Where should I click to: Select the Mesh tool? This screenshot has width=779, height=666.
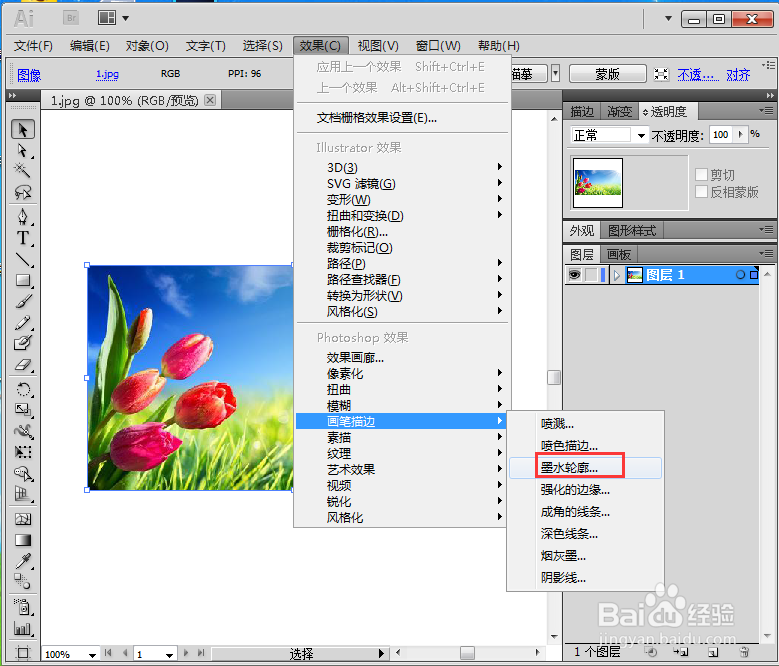[x=23, y=519]
